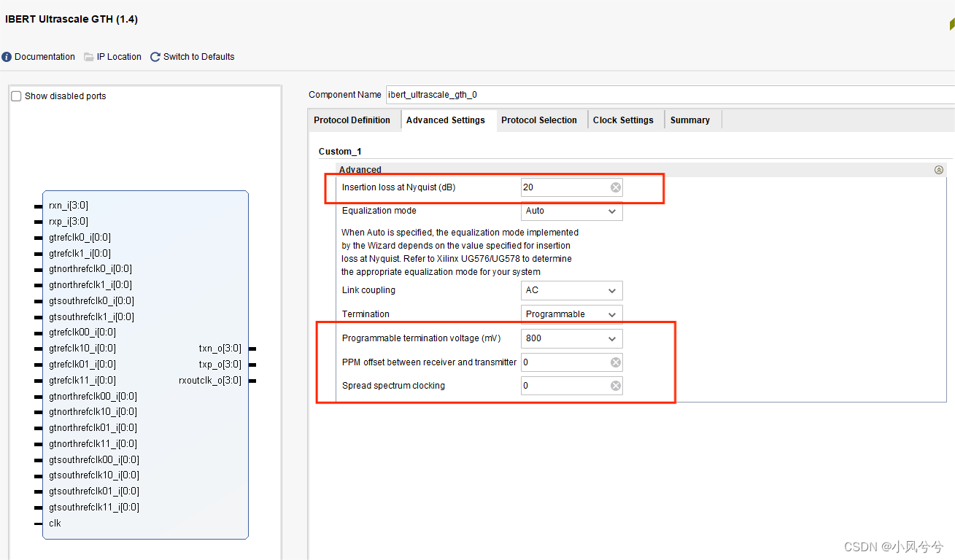Select the rxn_i[3:0] port
Image resolution: width=955 pixels, height=560 pixels.
pyautogui.click(x=69, y=206)
